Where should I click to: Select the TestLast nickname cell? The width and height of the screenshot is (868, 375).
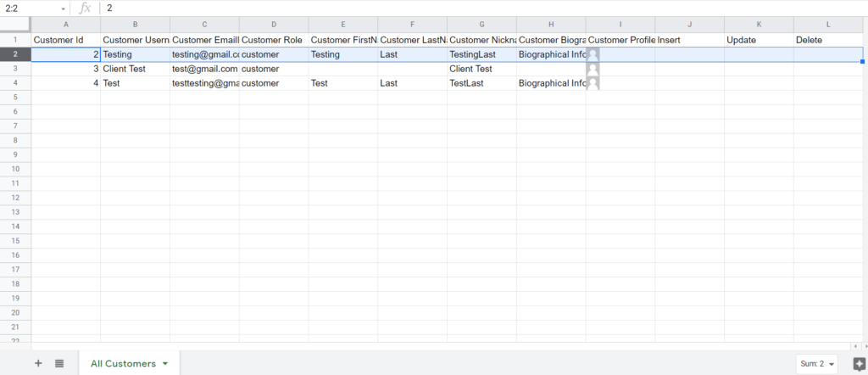(x=481, y=83)
